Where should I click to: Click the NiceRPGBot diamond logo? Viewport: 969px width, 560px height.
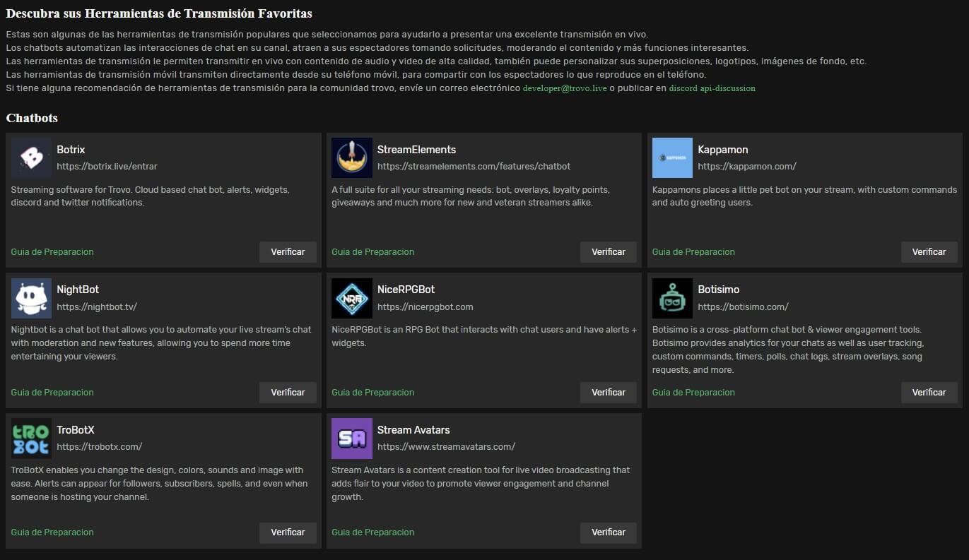point(351,298)
